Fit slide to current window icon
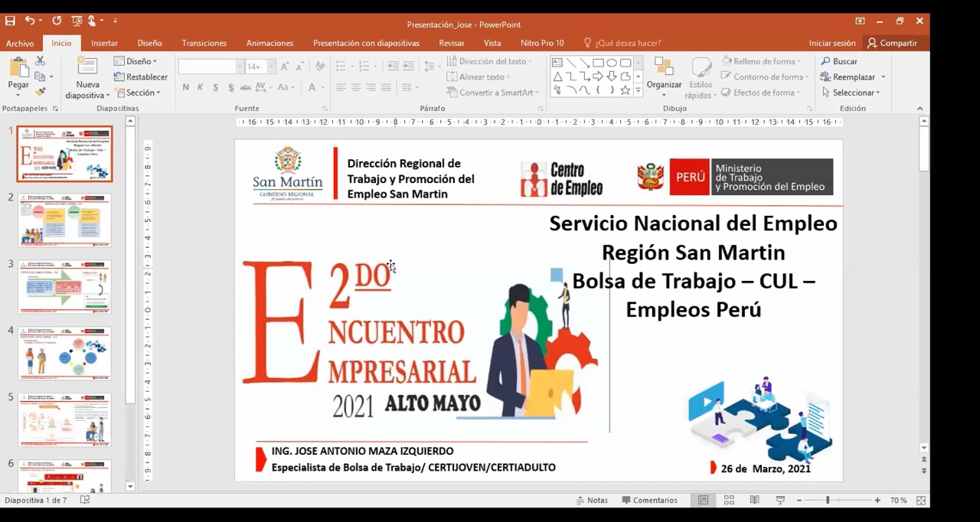Image resolution: width=980 pixels, height=522 pixels. pos(922,500)
